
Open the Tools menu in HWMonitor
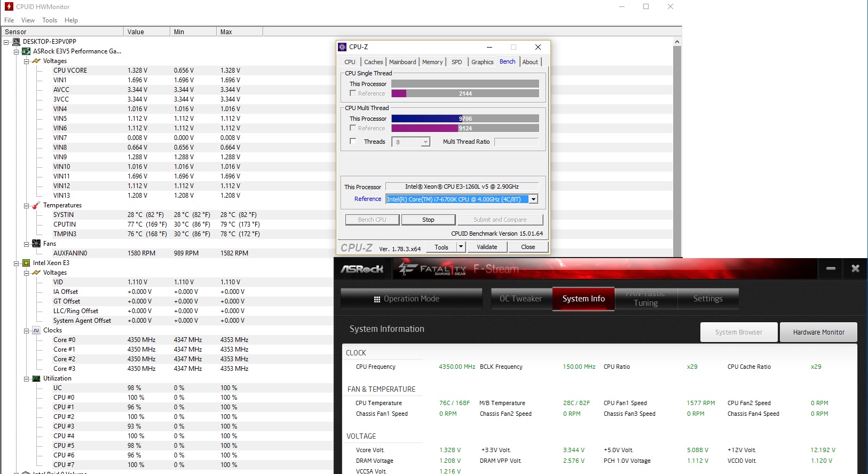click(50, 20)
